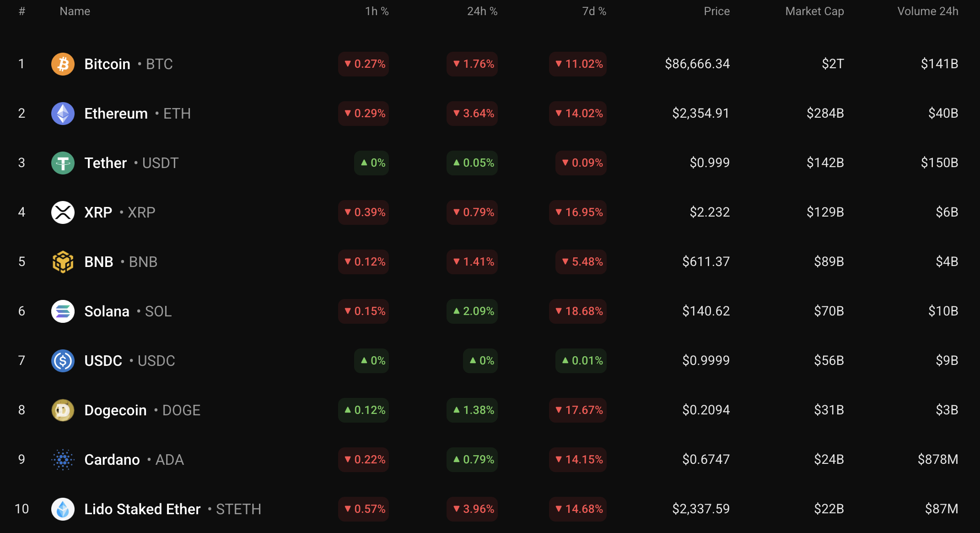
Task: Open the Bitcoin name link
Action: [x=108, y=64]
